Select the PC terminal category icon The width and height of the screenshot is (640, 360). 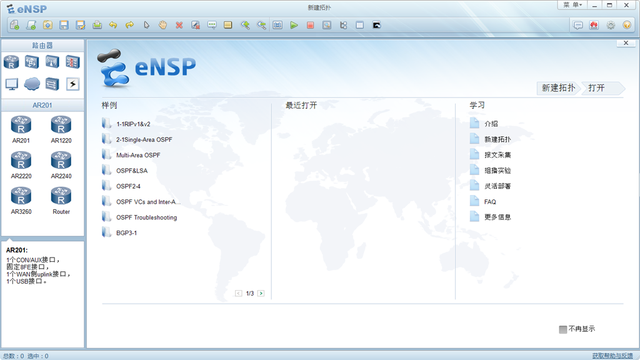pos(11,84)
